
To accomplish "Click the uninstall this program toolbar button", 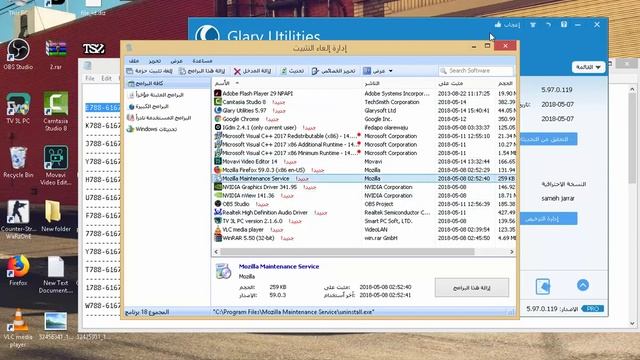I will [x=202, y=71].
